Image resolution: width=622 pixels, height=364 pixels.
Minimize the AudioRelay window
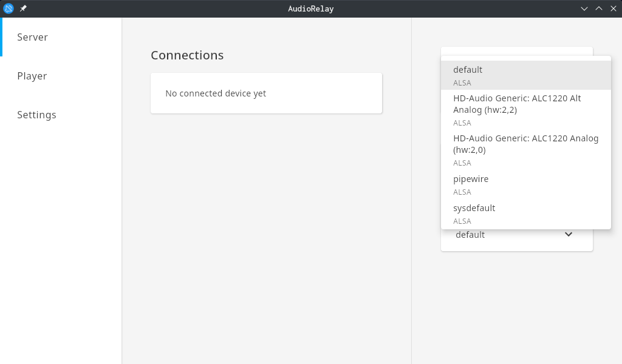tap(584, 8)
